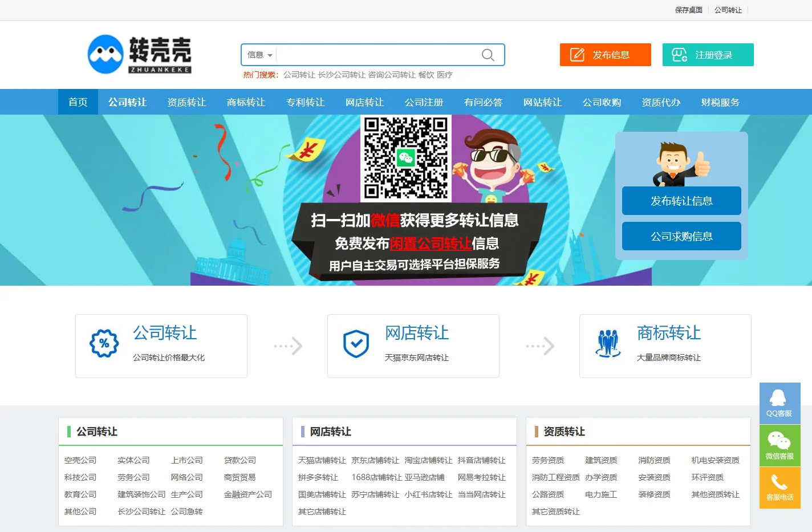Open the 信息 search type dropdown
Screen dimensions: 812x532
(259, 55)
